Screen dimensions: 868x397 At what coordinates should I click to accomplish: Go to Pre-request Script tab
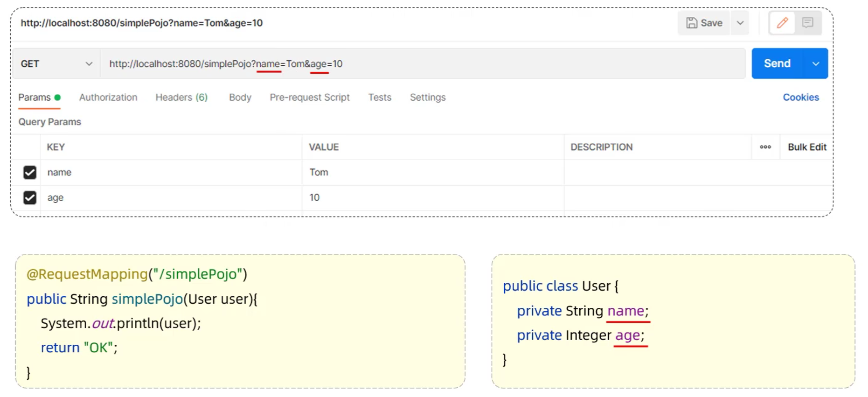coord(309,98)
